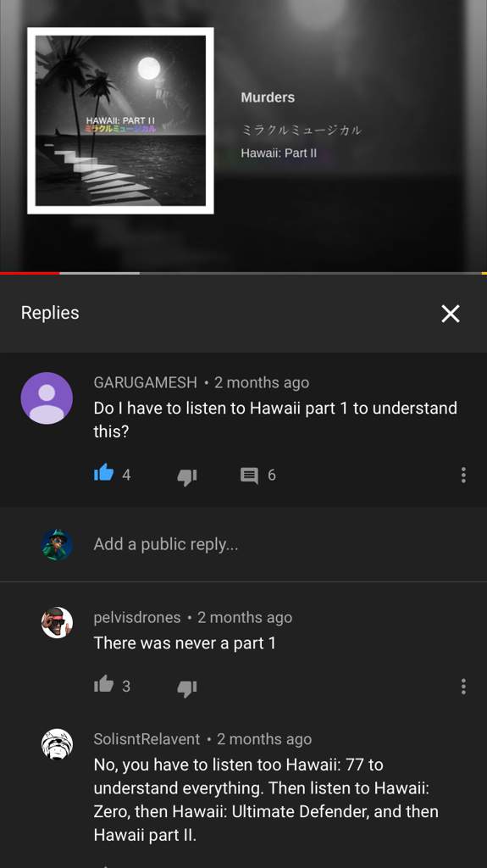This screenshot has height=868, width=487.
Task: Tap GARUGAMESH's purple profile avatar
Action: 47,398
